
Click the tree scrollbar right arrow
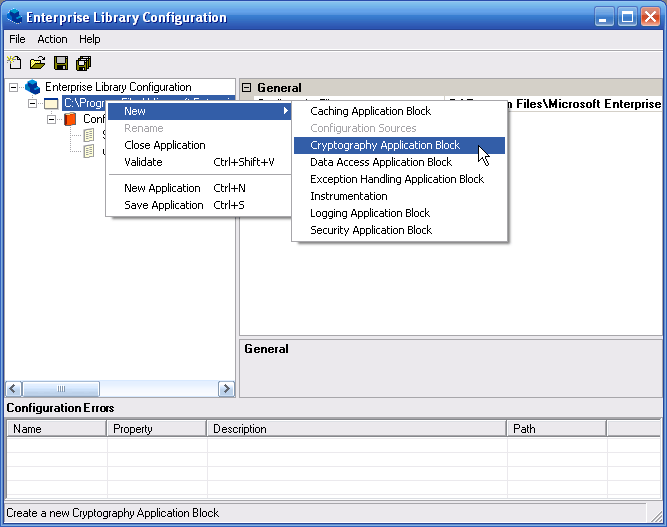pyautogui.click(x=226, y=389)
